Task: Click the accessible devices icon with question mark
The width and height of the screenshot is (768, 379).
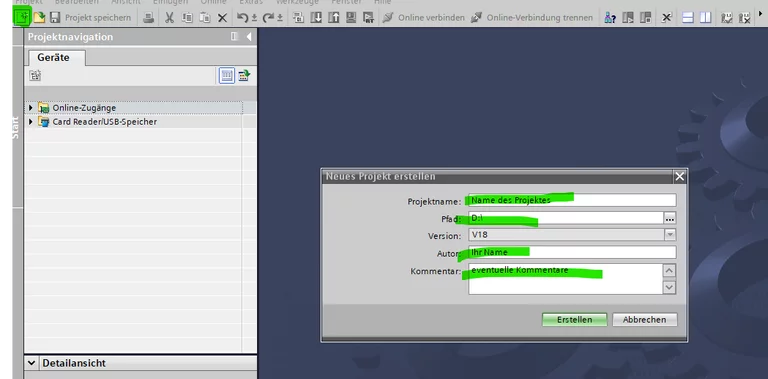Action: click(x=610, y=18)
